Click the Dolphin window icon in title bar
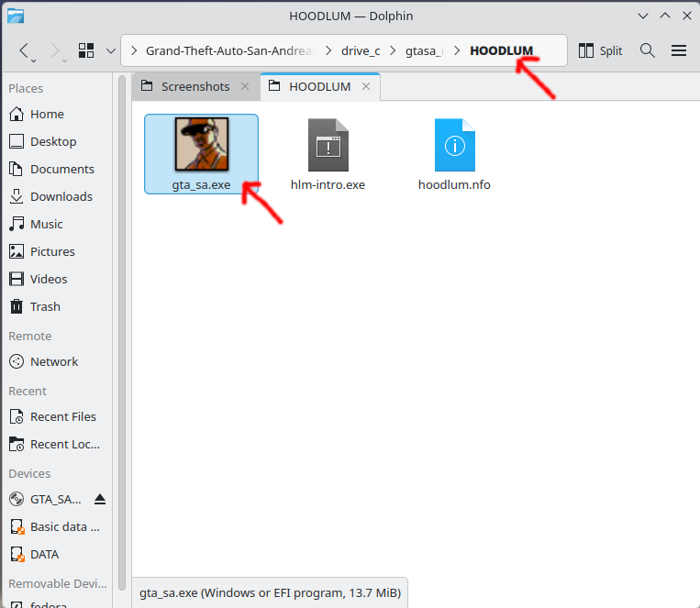This screenshot has width=700, height=608. pyautogui.click(x=16, y=17)
